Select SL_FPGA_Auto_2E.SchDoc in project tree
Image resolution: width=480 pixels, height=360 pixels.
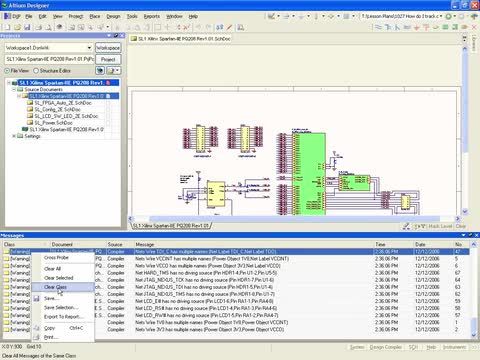(63, 103)
